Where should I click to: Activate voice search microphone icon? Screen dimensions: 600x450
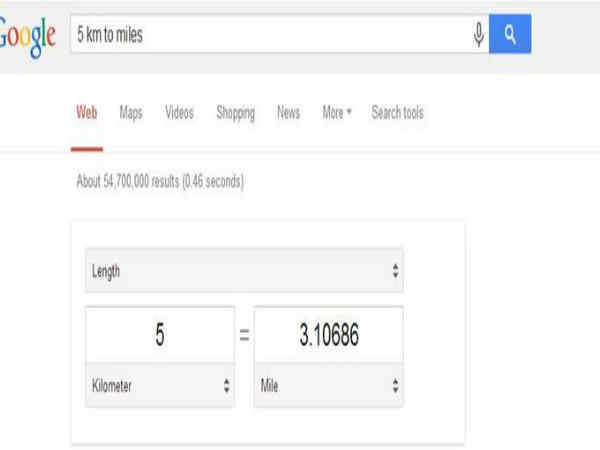479,35
